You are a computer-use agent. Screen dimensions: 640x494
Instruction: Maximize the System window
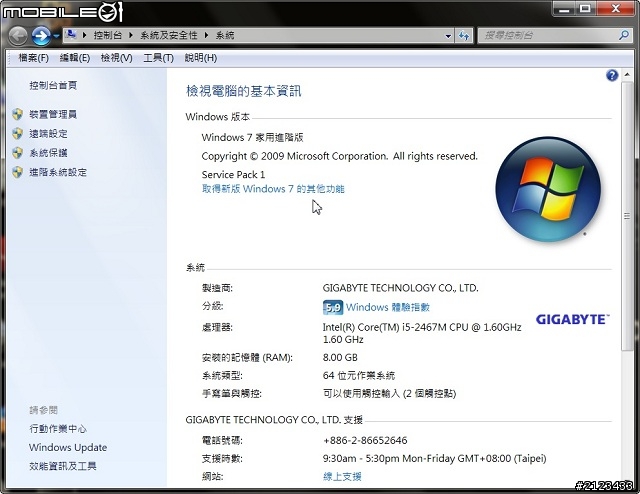click(585, 8)
